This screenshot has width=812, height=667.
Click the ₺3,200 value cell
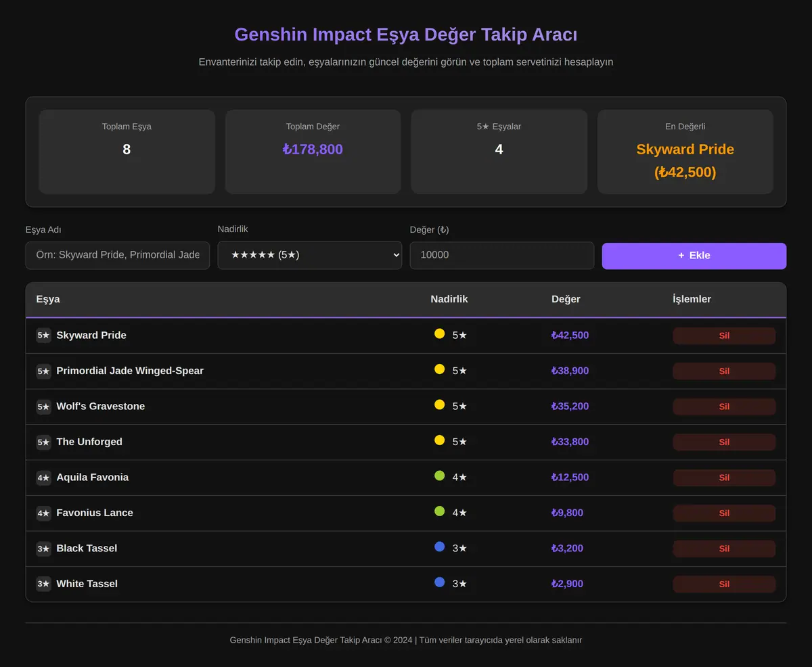tap(567, 549)
